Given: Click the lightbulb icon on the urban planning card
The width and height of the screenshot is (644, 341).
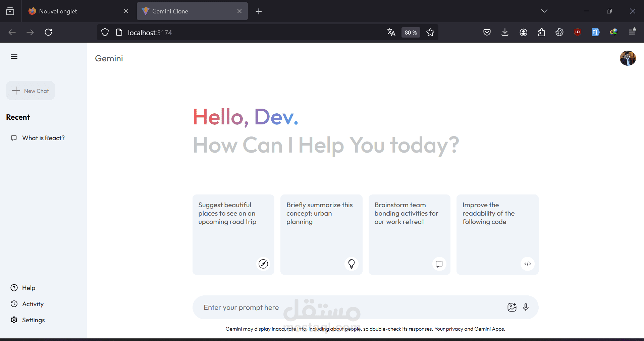Looking at the screenshot, I should [x=352, y=264].
